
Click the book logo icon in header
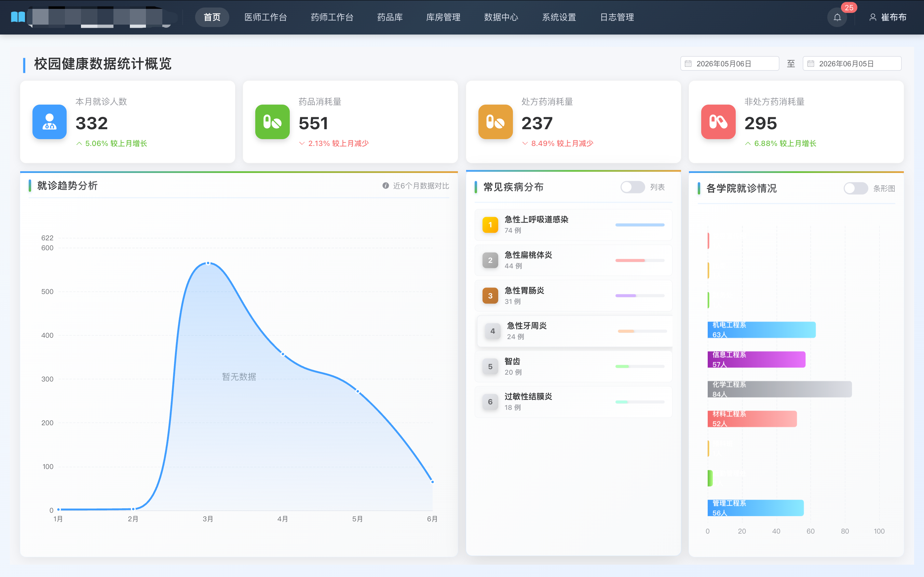[x=18, y=17]
